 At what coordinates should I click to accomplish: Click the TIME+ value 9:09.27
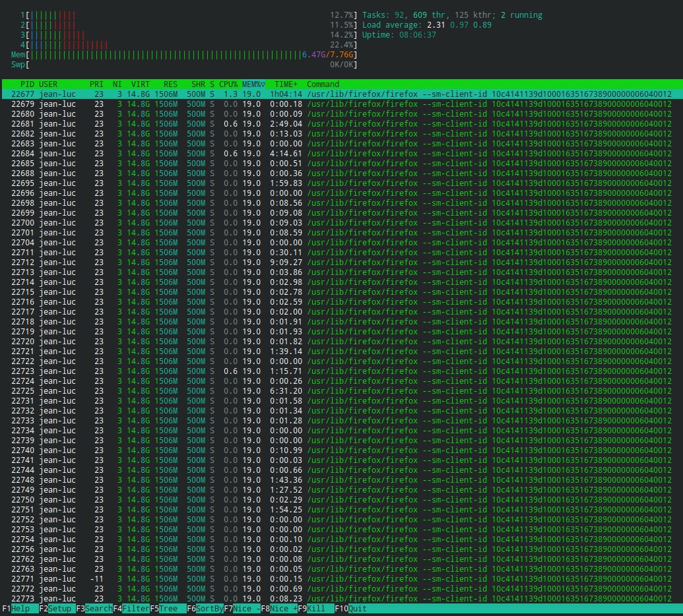coord(286,262)
